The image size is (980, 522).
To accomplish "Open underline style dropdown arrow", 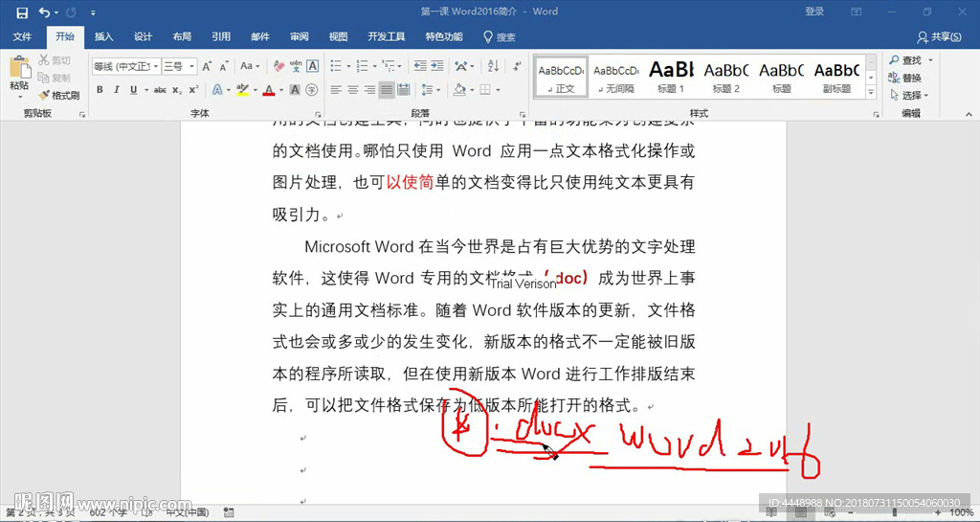I will point(146,90).
